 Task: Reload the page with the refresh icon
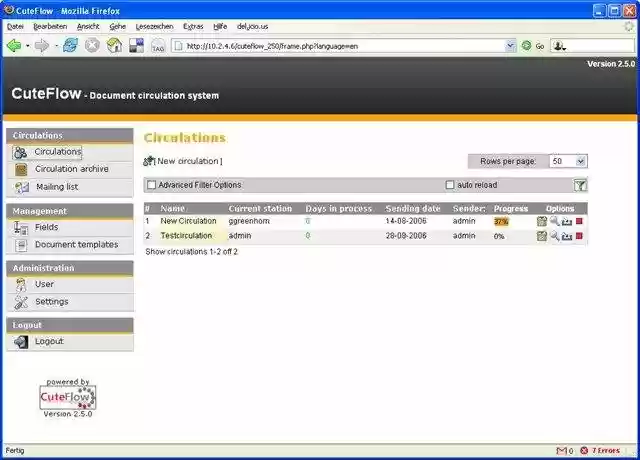click(71, 45)
